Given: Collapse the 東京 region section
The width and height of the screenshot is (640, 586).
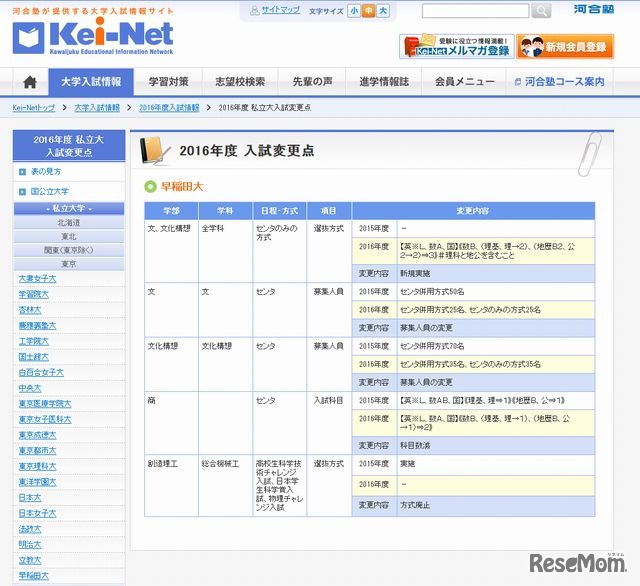Looking at the screenshot, I should [x=69, y=264].
